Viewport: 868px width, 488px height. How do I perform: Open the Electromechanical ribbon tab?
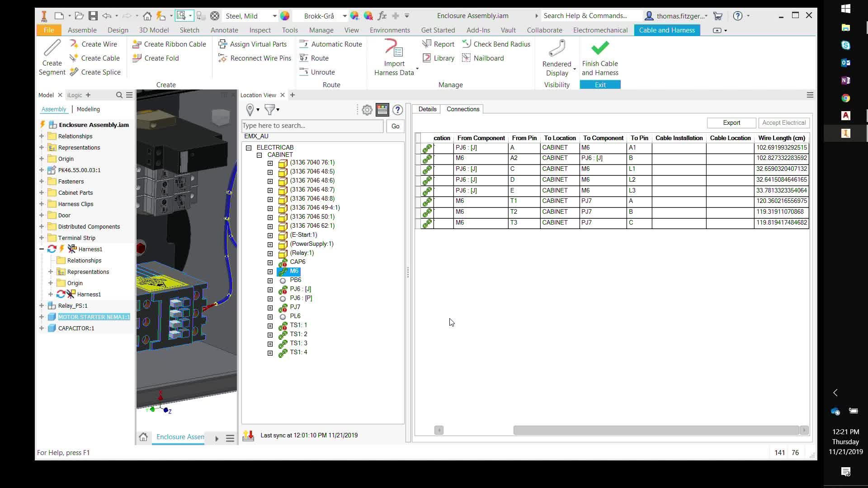coord(600,30)
